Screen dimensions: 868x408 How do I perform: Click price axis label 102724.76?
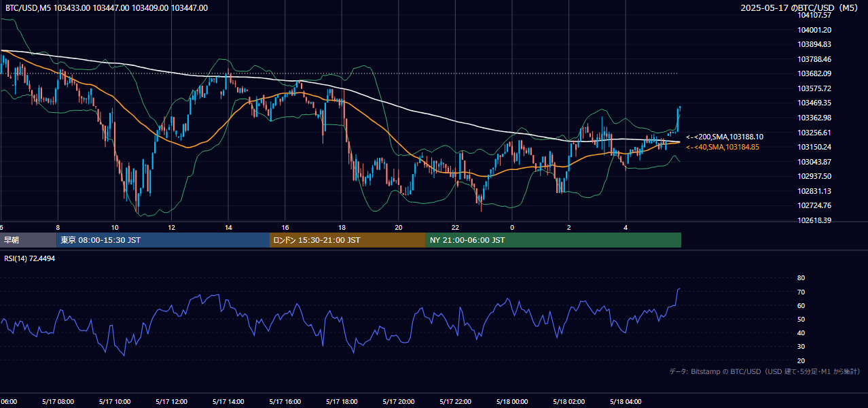coord(814,205)
